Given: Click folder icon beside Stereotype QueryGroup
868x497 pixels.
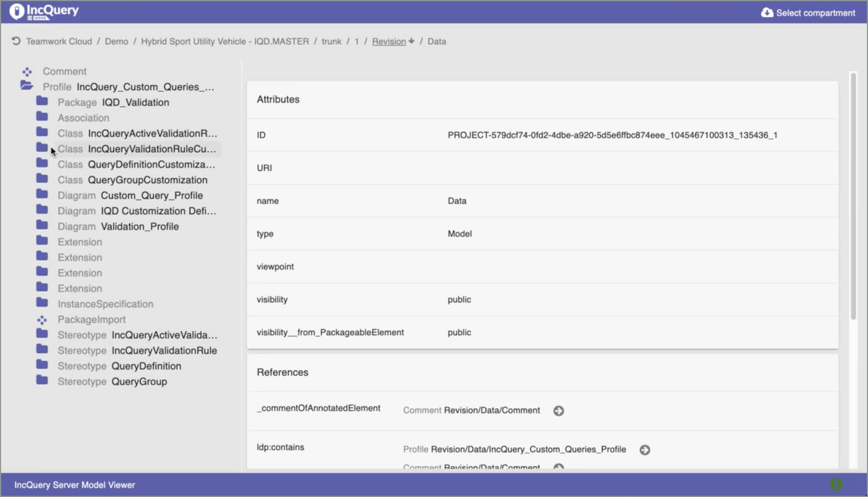Looking at the screenshot, I should 42,380.
